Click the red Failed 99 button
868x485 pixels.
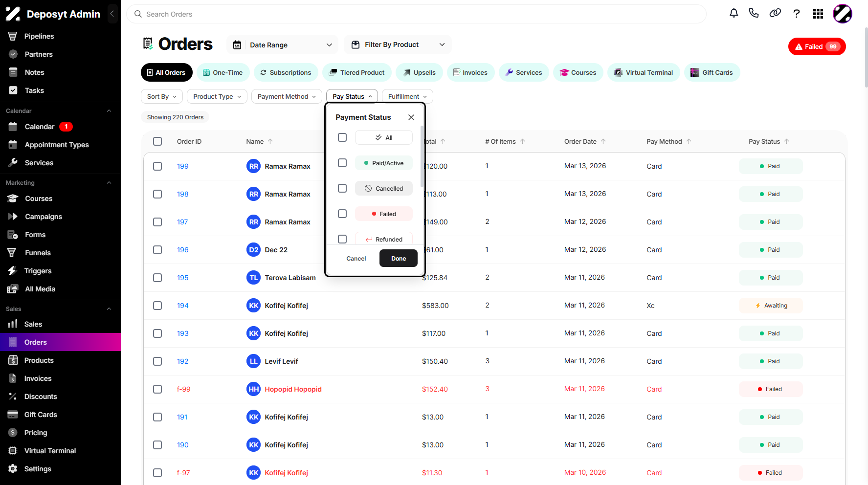pos(817,46)
